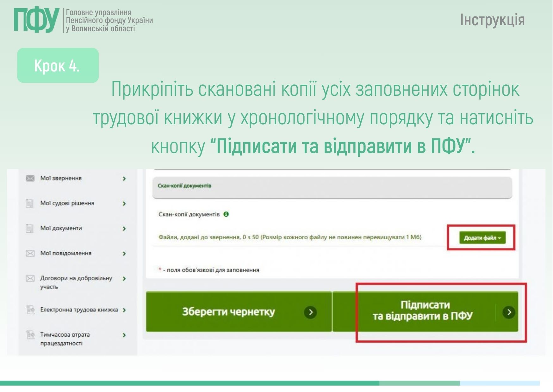
Task: Click the green info icon near Скан-копії документів
Action: click(x=226, y=214)
